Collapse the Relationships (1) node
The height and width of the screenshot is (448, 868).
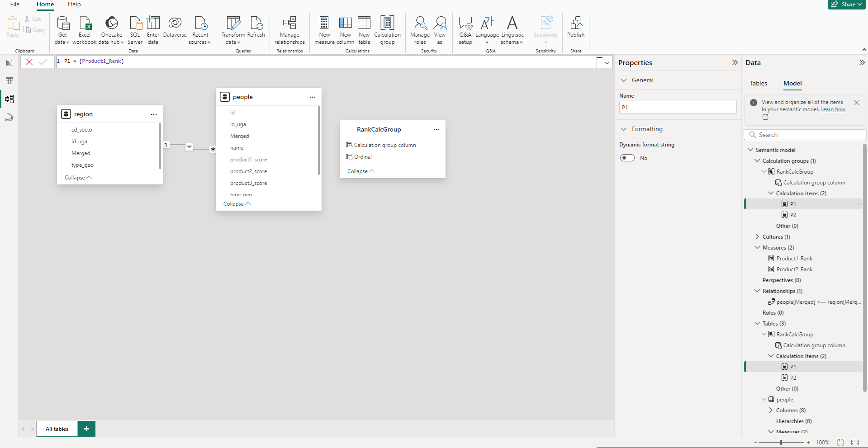pos(757,291)
